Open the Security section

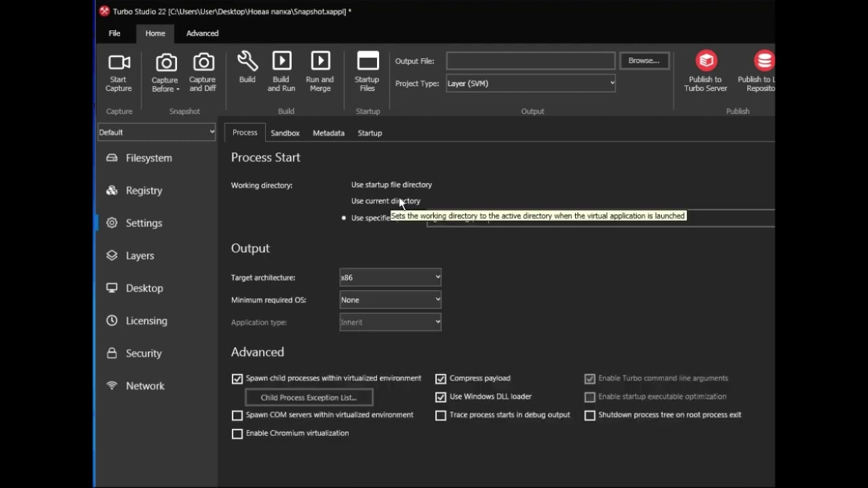click(x=144, y=353)
